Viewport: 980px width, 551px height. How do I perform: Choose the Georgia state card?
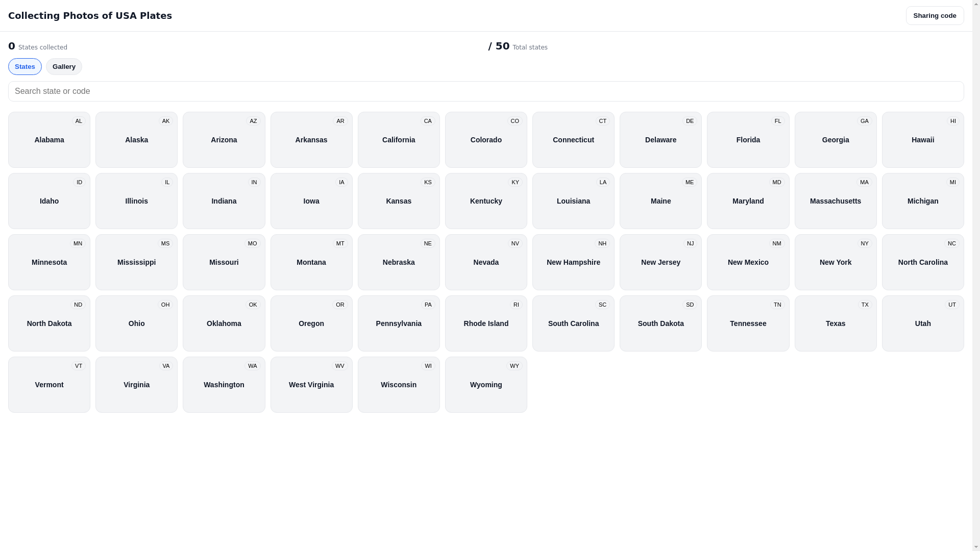click(836, 140)
